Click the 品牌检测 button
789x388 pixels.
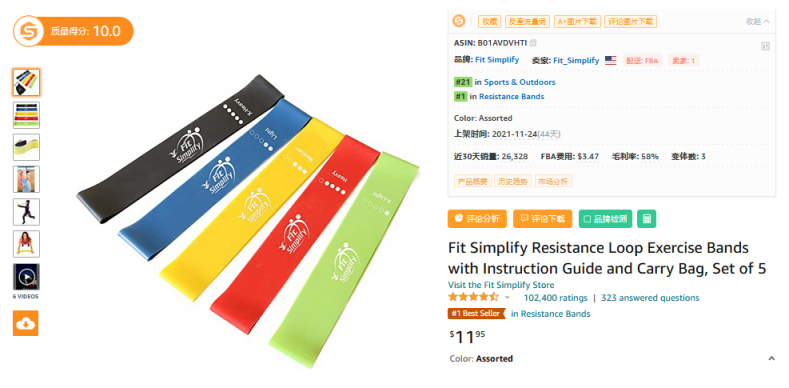click(x=605, y=219)
